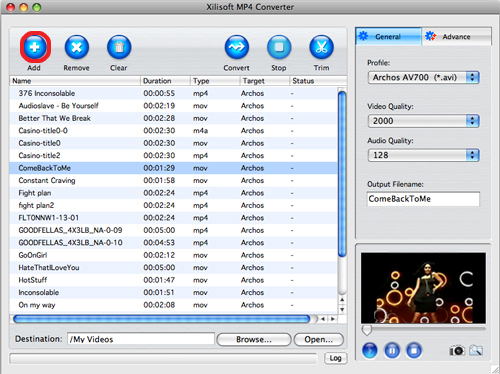Click the Target column header
The width and height of the screenshot is (500, 374).
click(x=265, y=81)
